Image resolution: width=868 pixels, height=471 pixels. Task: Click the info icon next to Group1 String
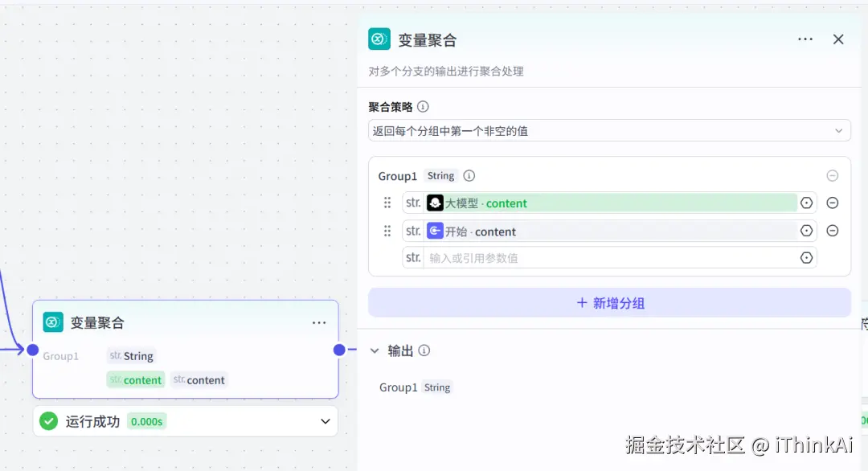469,175
